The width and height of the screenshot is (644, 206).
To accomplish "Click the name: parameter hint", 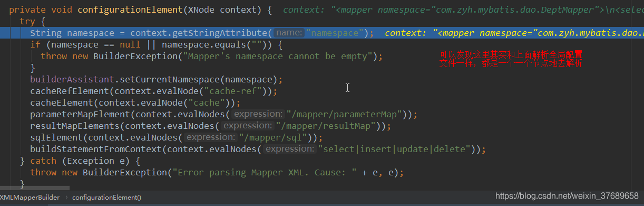I will (x=289, y=33).
